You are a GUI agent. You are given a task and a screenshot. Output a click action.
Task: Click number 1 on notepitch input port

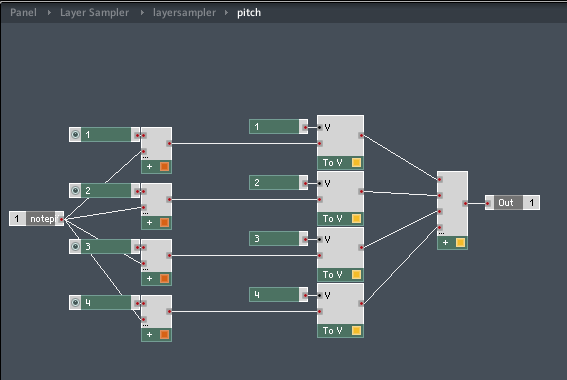point(17,219)
